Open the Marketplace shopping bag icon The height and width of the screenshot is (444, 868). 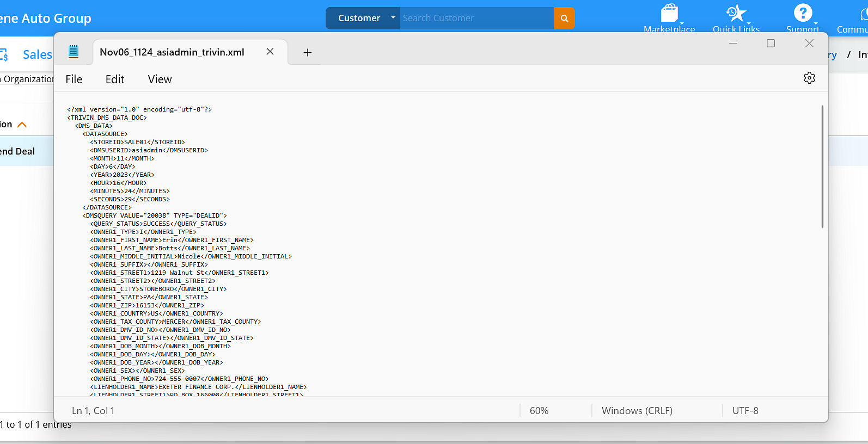[669, 13]
